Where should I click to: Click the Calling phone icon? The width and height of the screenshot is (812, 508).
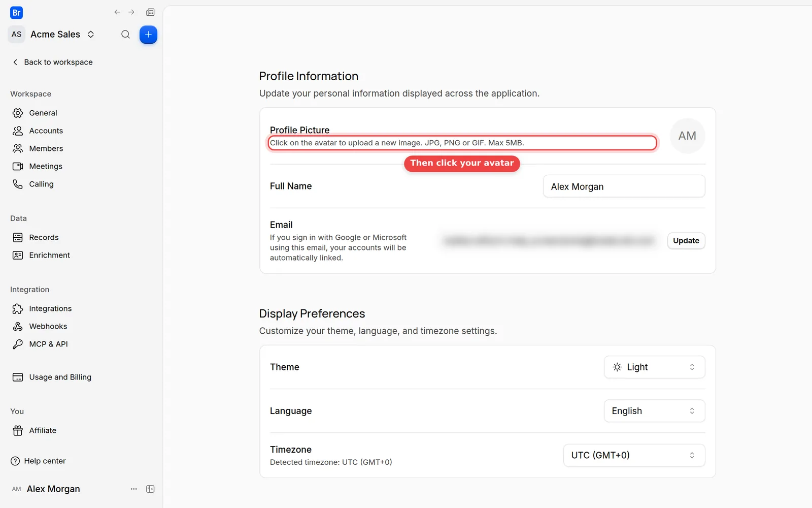pyautogui.click(x=18, y=184)
